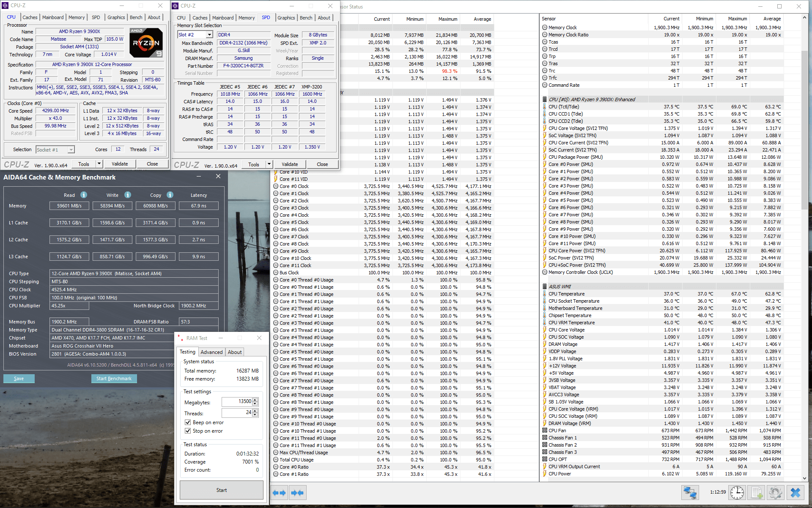812x508 pixels.
Task: Select the Memory Controller Clock (UCLK) row
Action: click(x=662, y=272)
